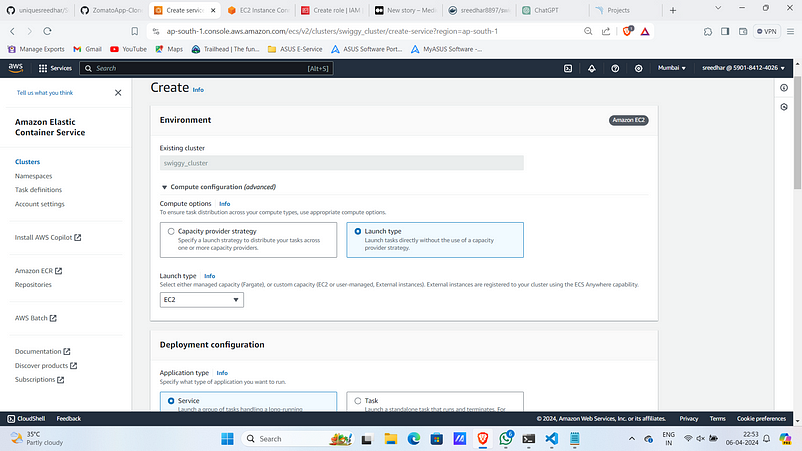The width and height of the screenshot is (802, 451).
Task: Launch CloudShell from top navigation bar icon
Action: [x=568, y=68]
